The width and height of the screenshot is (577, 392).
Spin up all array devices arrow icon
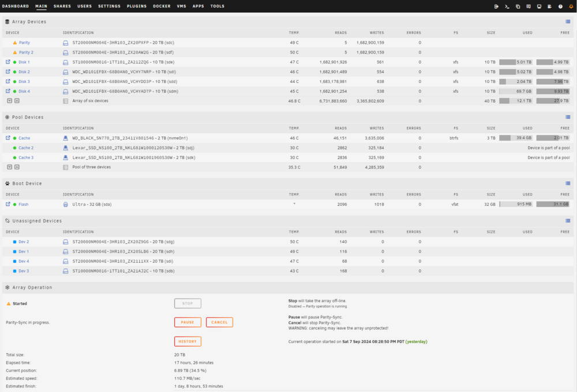tap(17, 101)
